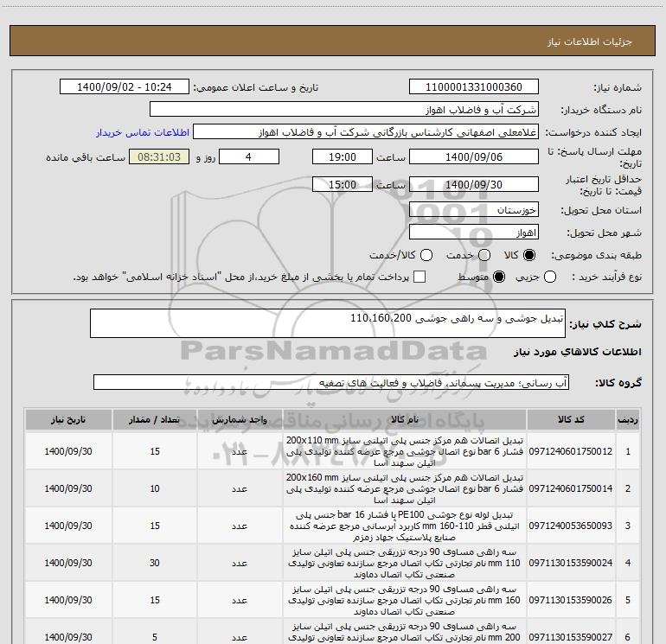Click the general description box تبدیل جوشی
The width and height of the screenshot is (666, 644).
(328, 323)
